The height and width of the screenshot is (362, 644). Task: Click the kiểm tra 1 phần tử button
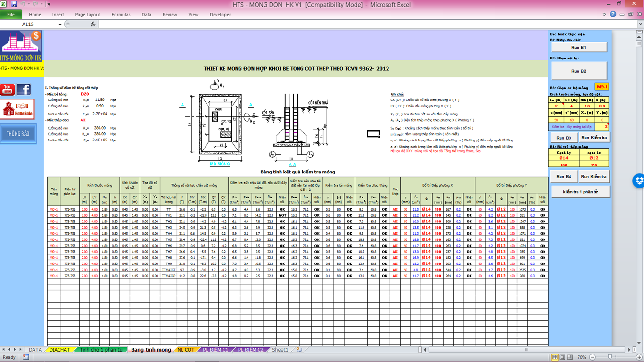(x=580, y=192)
